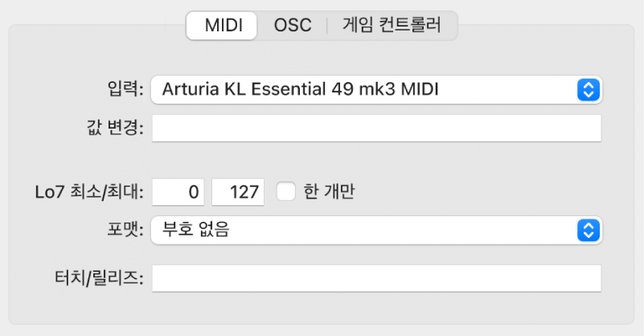Focus the Lo7 maximum field showing 127
Image resolution: width=644 pixels, height=336 pixels.
(238, 191)
